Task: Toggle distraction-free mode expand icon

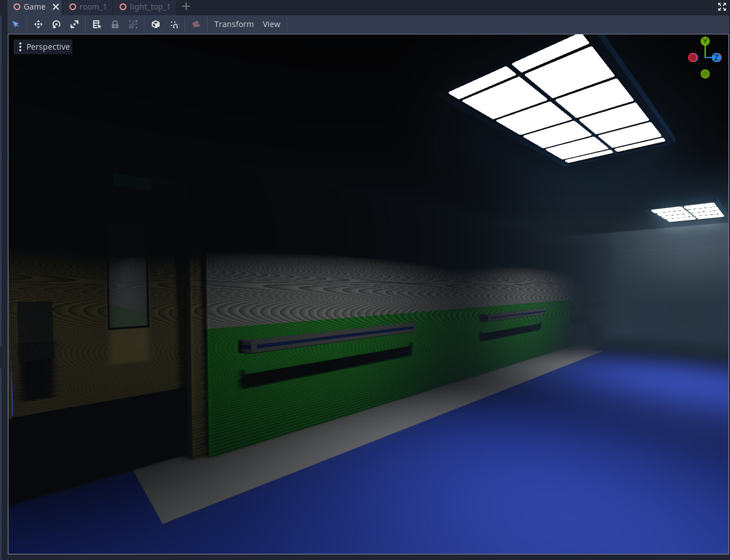Action: click(722, 7)
